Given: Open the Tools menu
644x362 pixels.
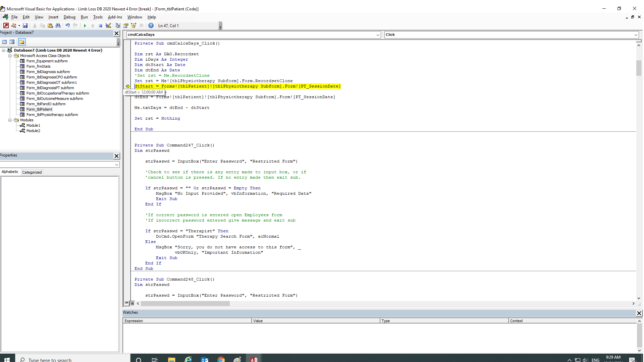Looking at the screenshot, I should [98, 17].
